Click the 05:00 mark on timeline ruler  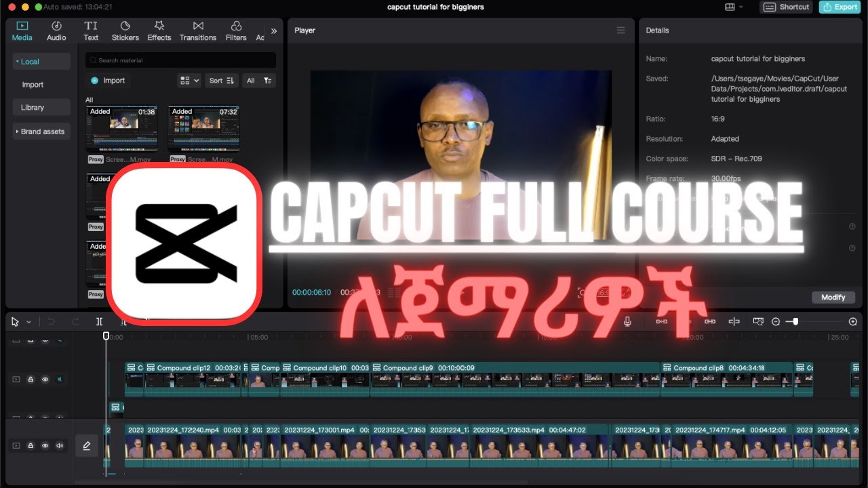258,337
